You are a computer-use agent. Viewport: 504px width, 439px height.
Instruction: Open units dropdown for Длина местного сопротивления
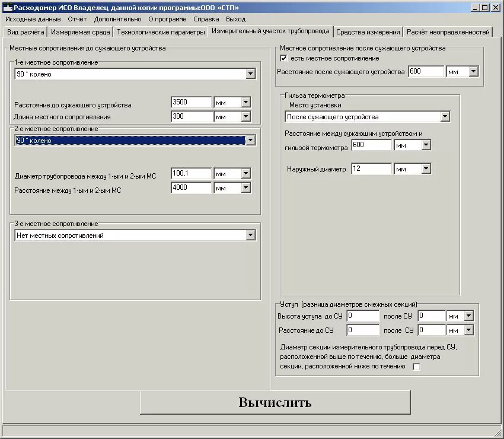(x=246, y=116)
